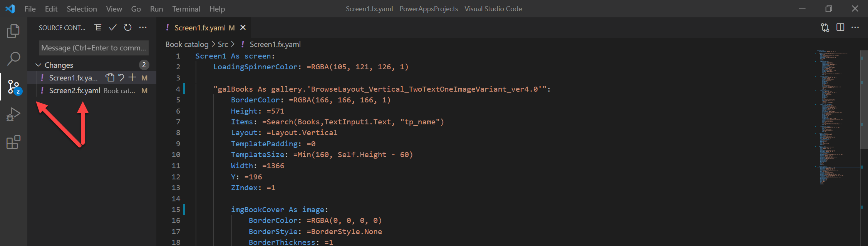
Task: Open Run and Debug view
Action: tap(13, 114)
